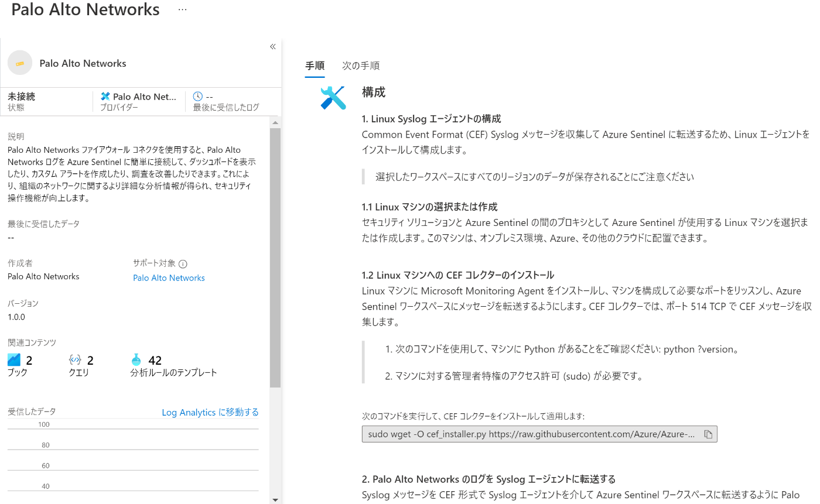Screen dimensions: 820x504
Task: Click the info icon beside サポート対象
Action: [x=183, y=264]
